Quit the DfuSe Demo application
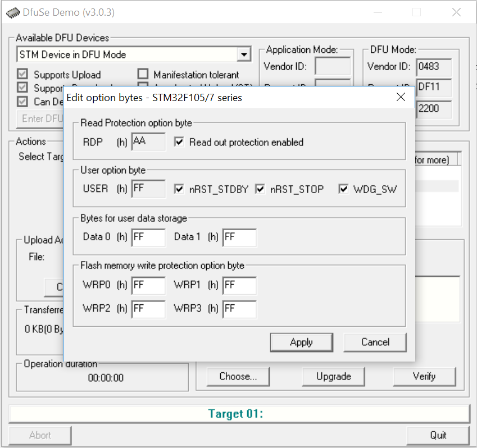Screen dimensions: 477x448 click(x=438, y=436)
